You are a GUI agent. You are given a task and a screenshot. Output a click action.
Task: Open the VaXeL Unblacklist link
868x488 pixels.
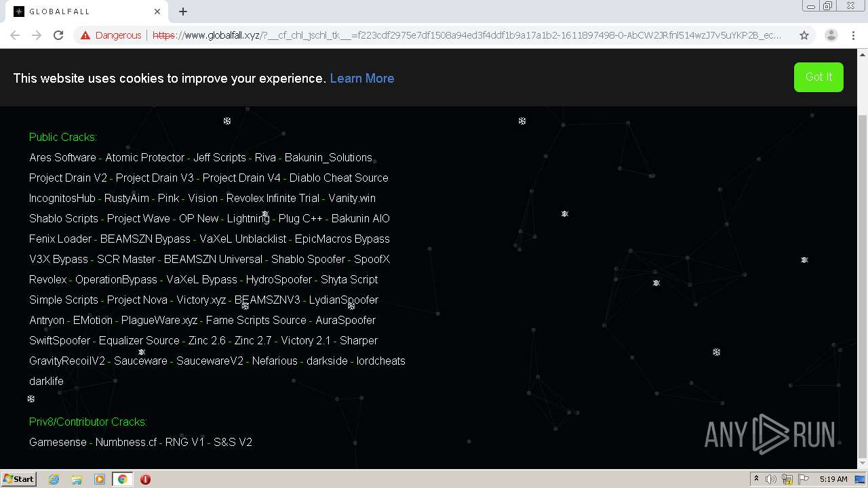(x=243, y=239)
